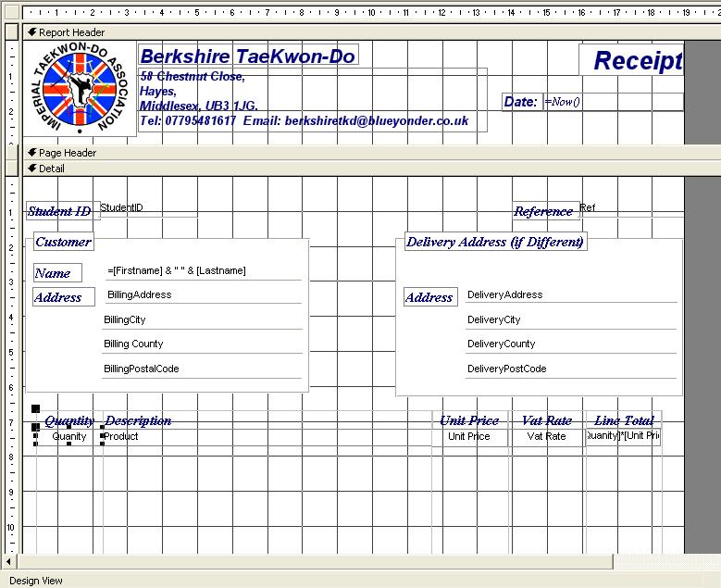Click the BillingCity field
This screenshot has height=588, width=721.
point(202,320)
